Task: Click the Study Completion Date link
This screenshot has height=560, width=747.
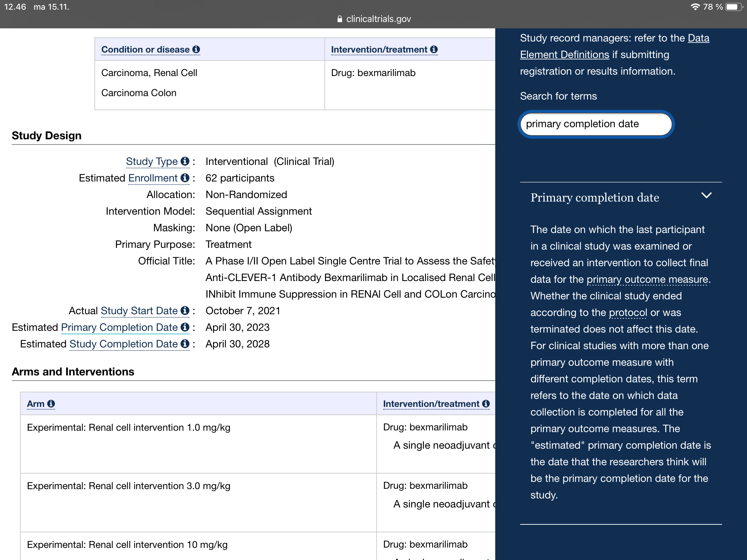Action: [123, 344]
